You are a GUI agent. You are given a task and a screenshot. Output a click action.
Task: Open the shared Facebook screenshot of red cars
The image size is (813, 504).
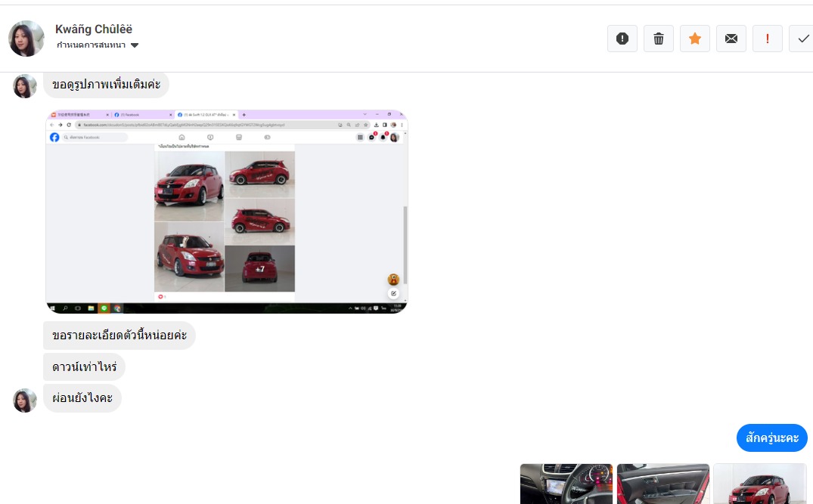click(x=226, y=212)
